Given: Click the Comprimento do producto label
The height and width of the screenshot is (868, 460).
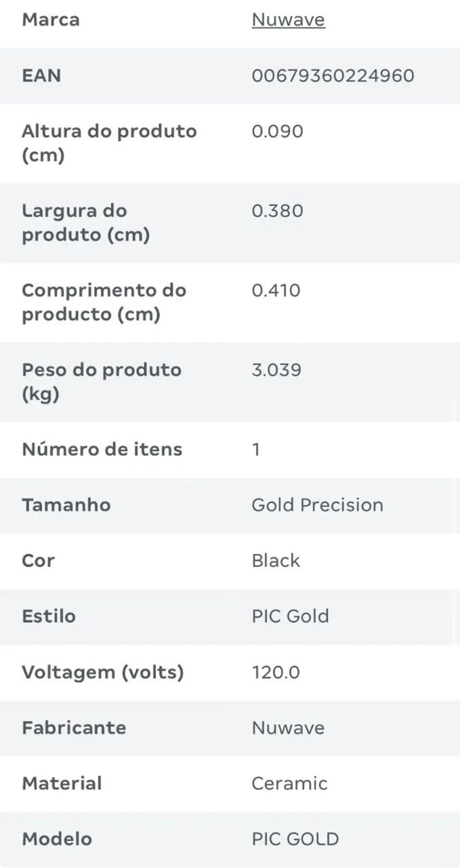Looking at the screenshot, I should 104,302.
